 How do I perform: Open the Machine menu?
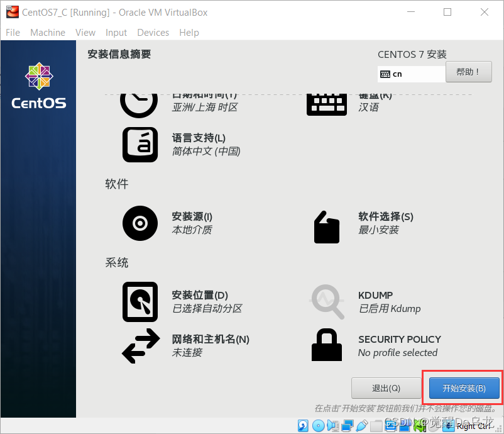coord(48,33)
